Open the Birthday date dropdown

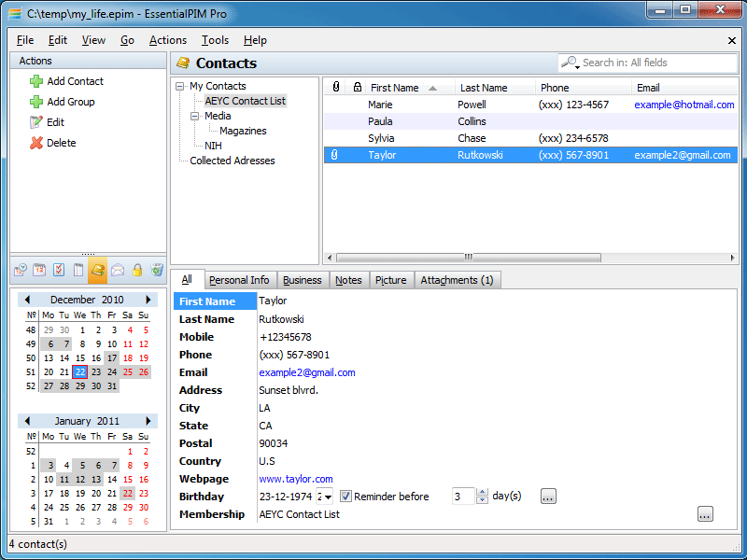point(326,497)
